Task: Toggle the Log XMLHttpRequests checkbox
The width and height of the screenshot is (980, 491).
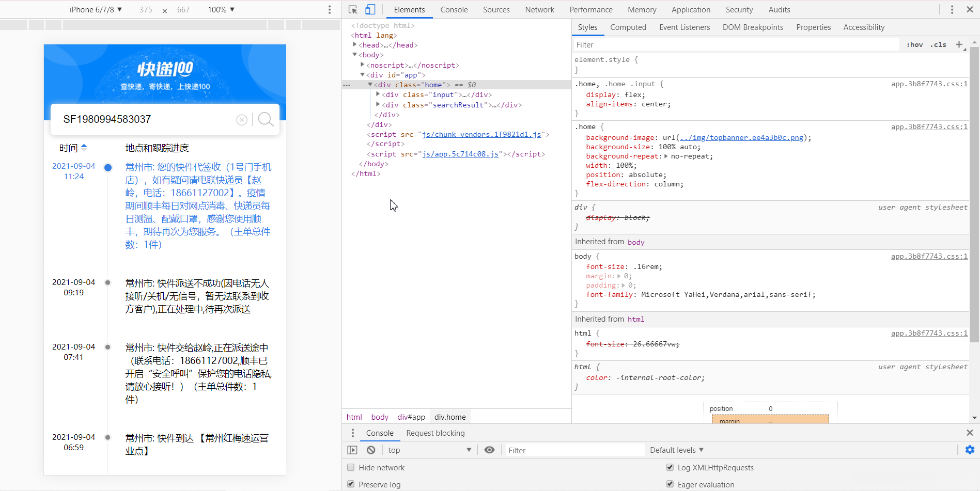Action: tap(670, 468)
